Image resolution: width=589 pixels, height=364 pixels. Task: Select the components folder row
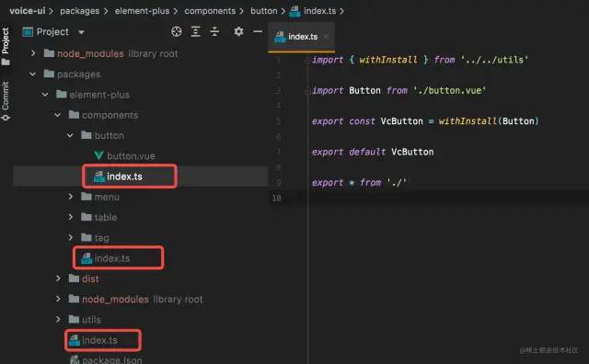[141, 115]
